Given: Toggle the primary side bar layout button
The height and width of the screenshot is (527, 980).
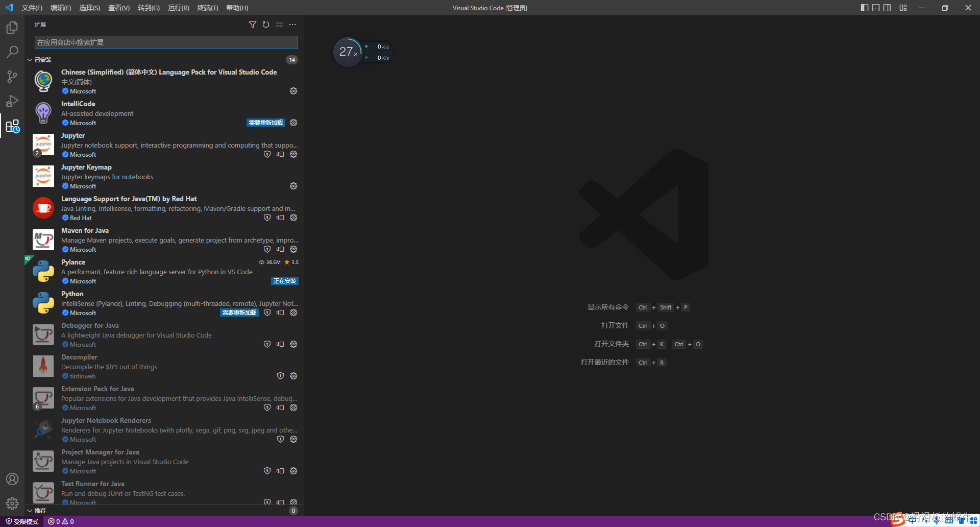Looking at the screenshot, I should [x=864, y=8].
